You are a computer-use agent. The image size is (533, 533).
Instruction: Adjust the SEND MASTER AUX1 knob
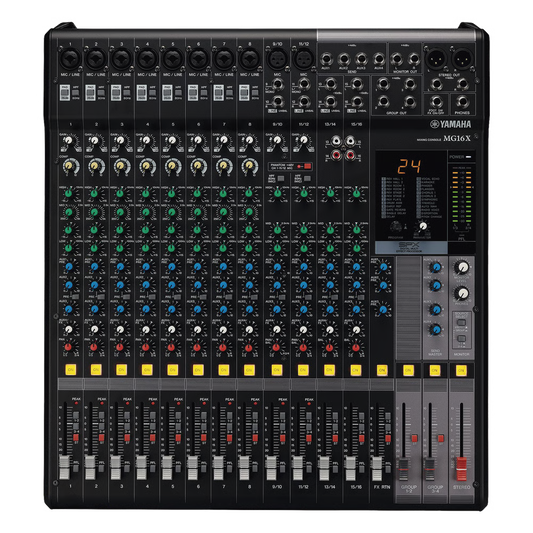pyautogui.click(x=435, y=267)
